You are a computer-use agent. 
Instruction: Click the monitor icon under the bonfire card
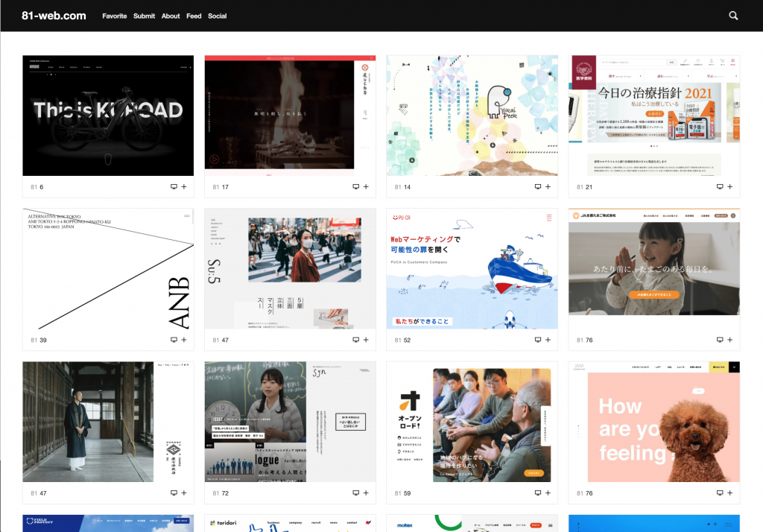[355, 187]
